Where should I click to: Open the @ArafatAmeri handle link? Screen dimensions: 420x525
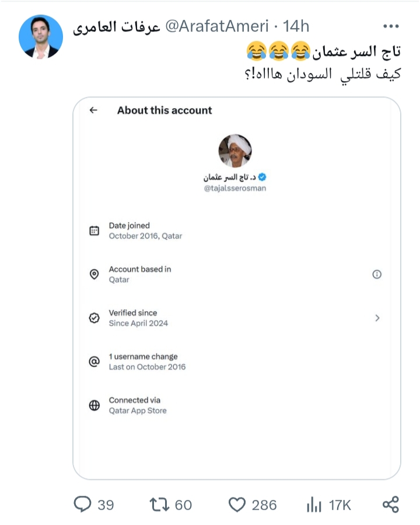coord(217,27)
